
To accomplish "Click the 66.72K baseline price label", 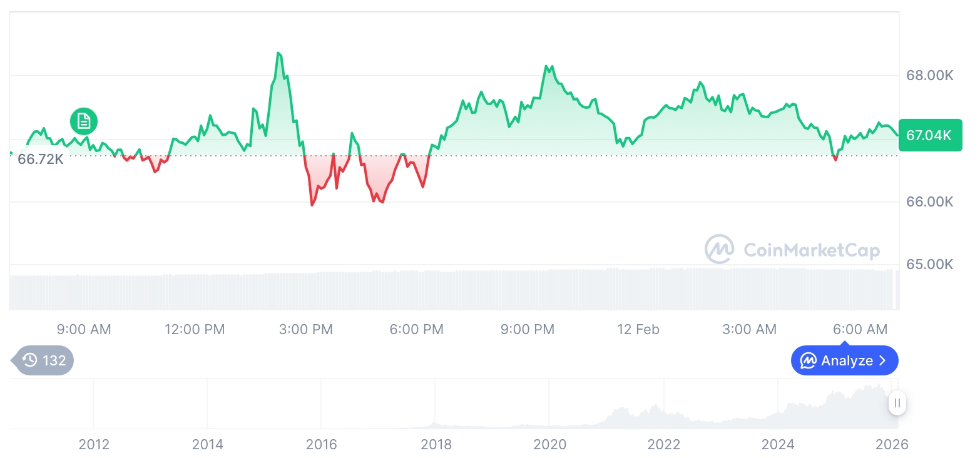I will [x=41, y=159].
